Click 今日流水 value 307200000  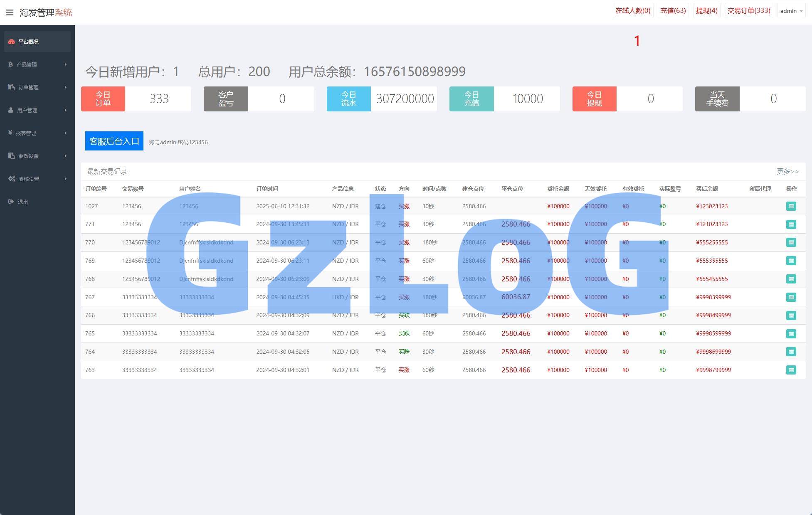point(405,99)
